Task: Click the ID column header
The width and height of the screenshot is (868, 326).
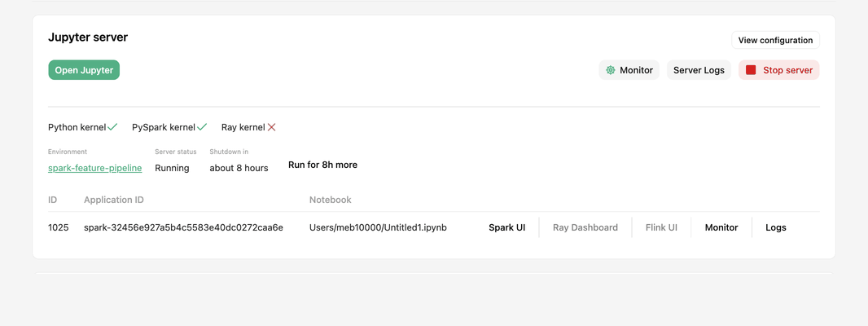Action: pos(53,200)
